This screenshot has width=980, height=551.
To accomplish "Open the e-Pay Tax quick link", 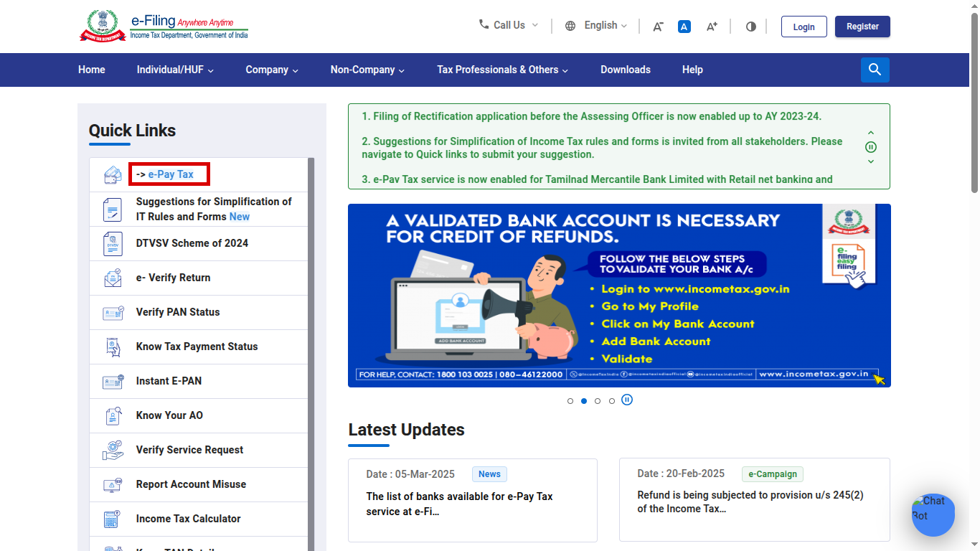I will (170, 174).
